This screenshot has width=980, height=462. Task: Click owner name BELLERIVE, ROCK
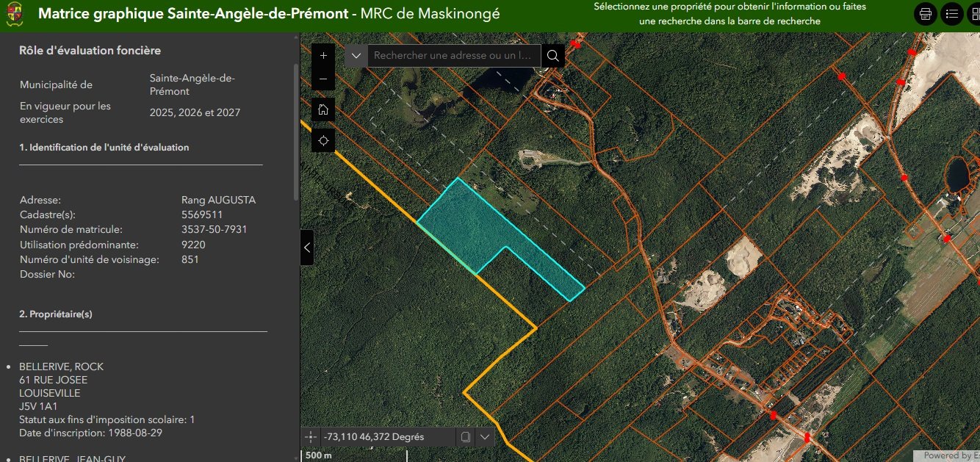tap(62, 367)
